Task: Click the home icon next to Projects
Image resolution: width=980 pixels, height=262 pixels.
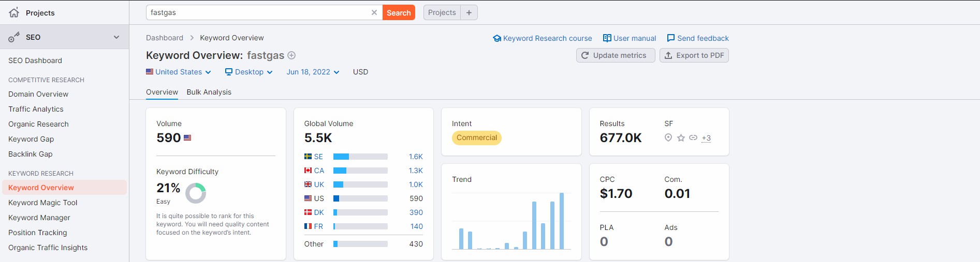Action: [14, 12]
